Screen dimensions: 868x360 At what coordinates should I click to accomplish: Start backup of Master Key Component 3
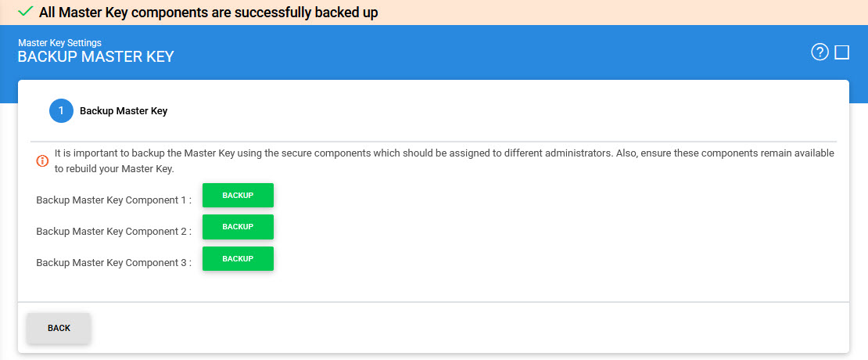tap(238, 258)
